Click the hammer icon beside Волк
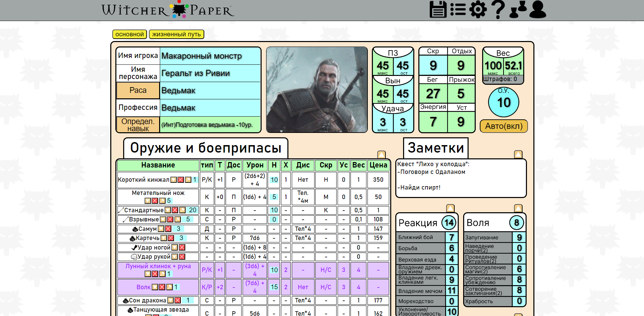The height and width of the screenshot is (316, 644). [170, 287]
